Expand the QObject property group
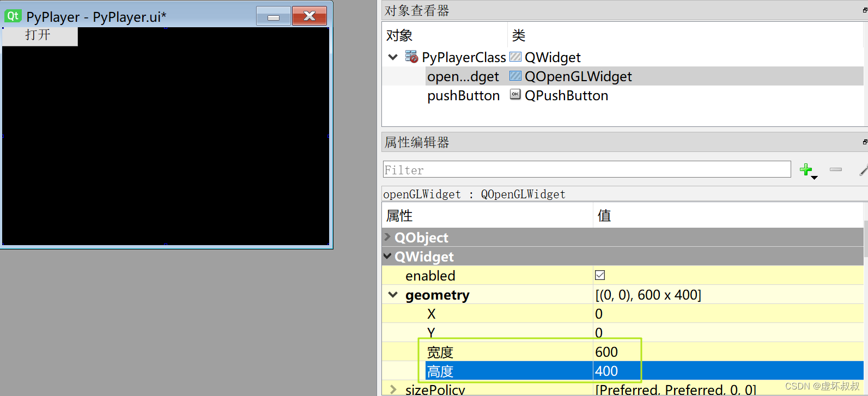The height and width of the screenshot is (396, 868). click(x=387, y=237)
